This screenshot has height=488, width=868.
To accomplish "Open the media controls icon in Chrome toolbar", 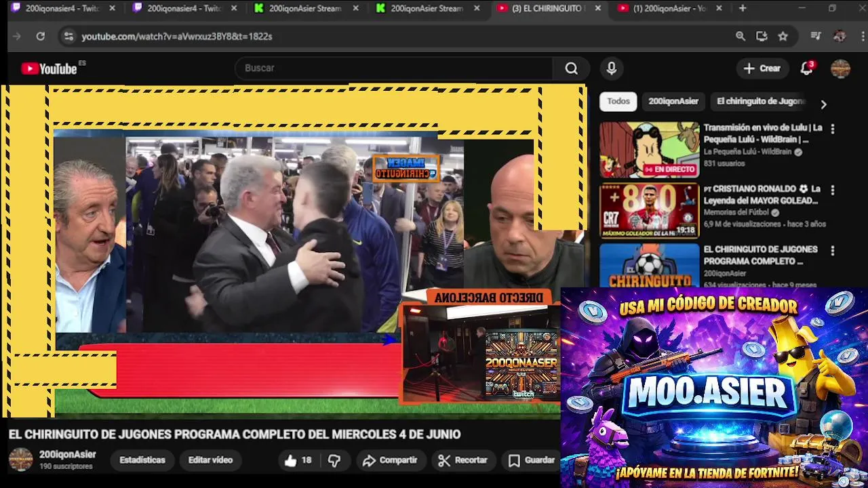I will tap(816, 37).
